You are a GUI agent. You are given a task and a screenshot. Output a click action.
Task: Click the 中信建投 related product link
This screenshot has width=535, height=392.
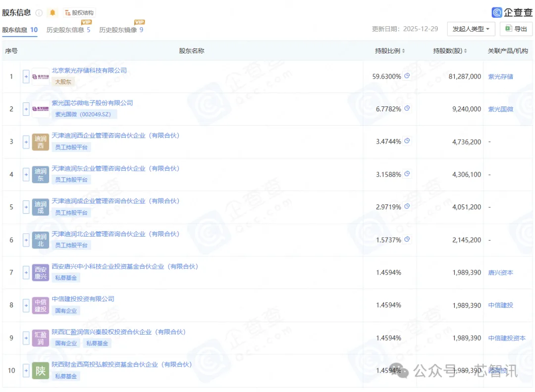500,305
